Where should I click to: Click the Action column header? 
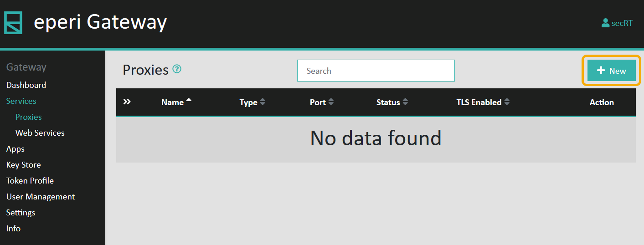tap(602, 102)
